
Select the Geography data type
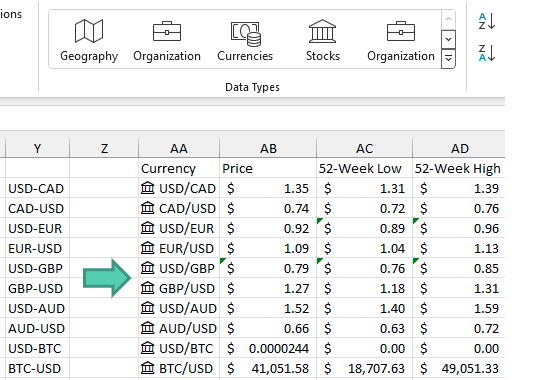(x=89, y=40)
